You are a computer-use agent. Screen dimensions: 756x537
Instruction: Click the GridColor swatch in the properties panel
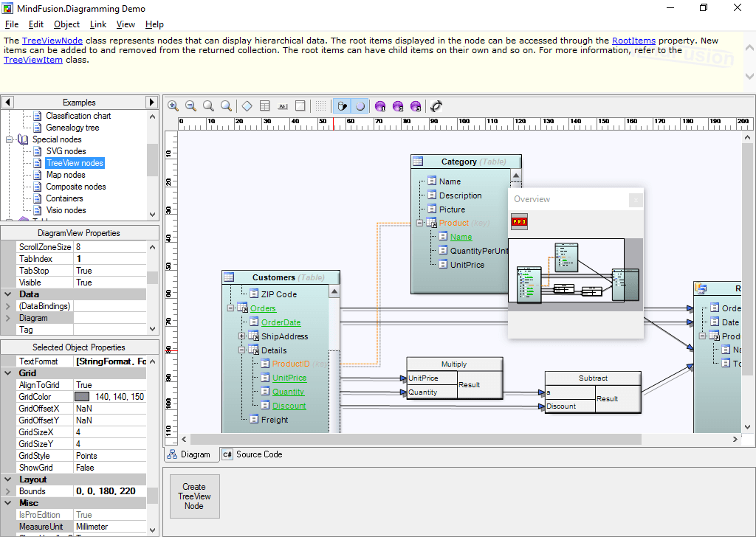point(81,396)
